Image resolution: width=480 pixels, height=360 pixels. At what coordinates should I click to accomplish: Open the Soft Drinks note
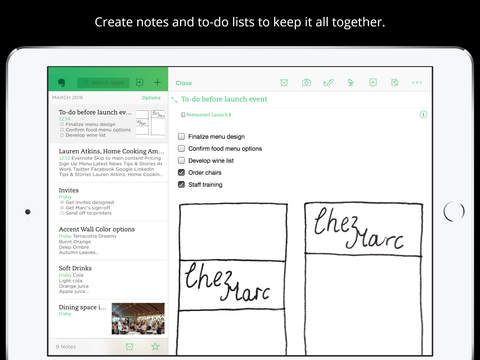(108, 279)
